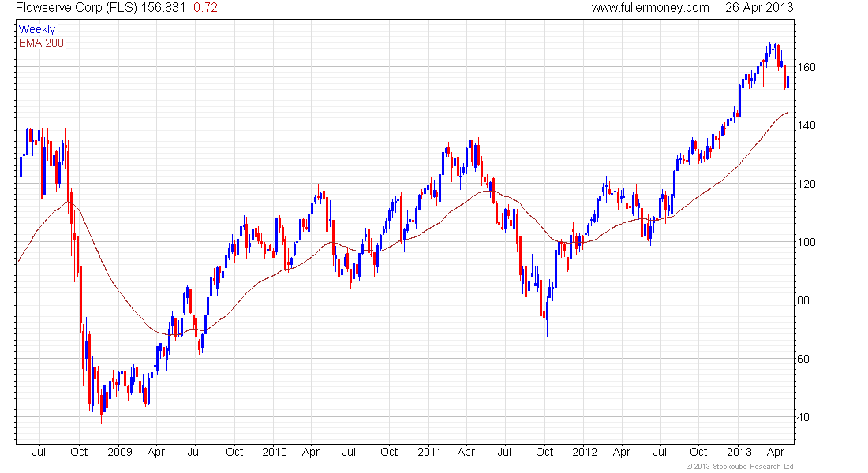Select the blue Weekly legend label
The height and width of the screenshot is (473, 868).
pos(37,29)
